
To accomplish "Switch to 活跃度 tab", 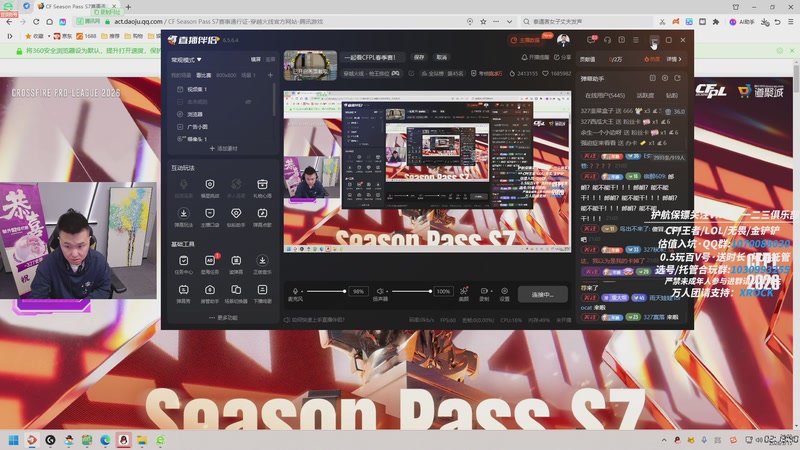I will point(645,95).
